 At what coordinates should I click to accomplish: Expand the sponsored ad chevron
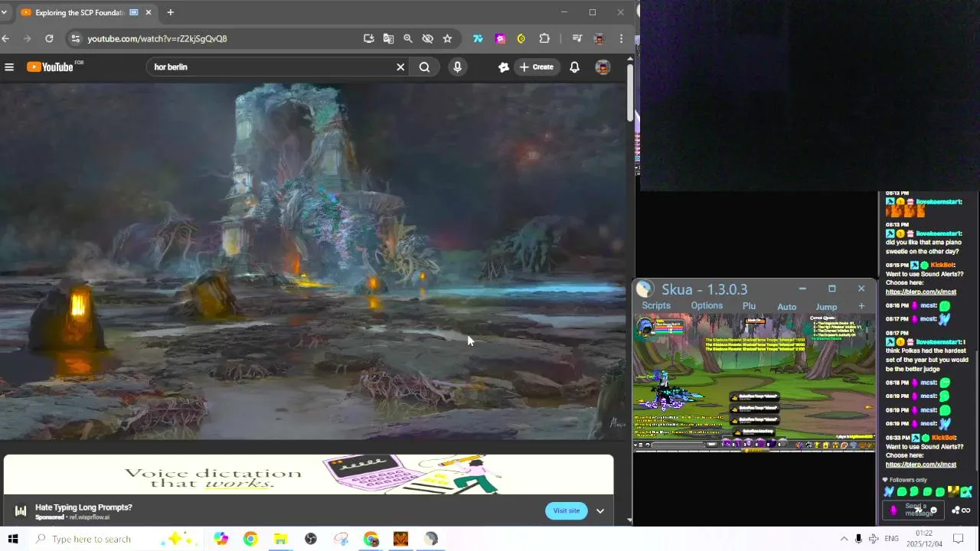tap(600, 511)
